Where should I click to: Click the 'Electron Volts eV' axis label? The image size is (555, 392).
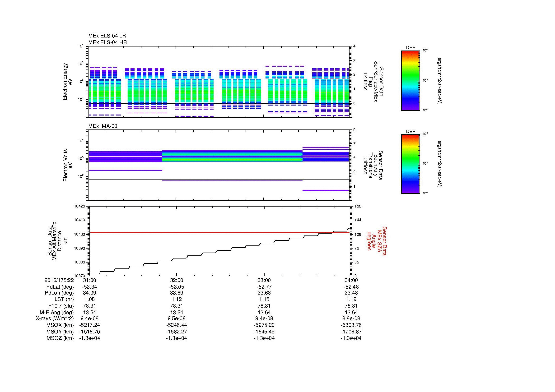point(67,165)
